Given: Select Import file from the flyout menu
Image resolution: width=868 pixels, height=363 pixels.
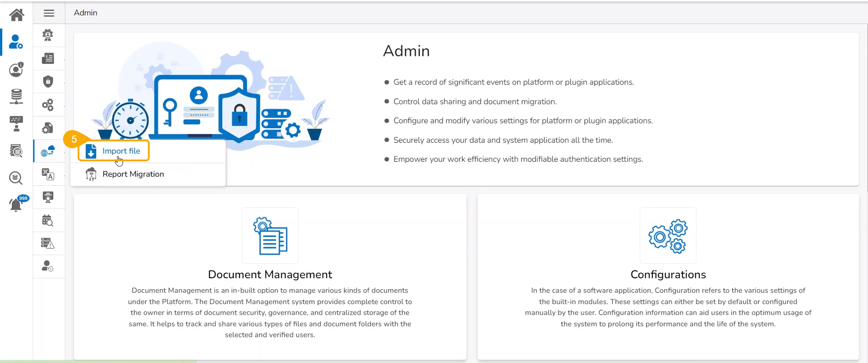Looking at the screenshot, I should (113, 151).
